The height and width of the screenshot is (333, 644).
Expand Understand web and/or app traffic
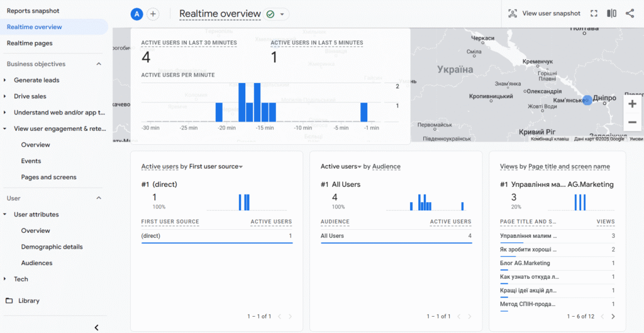click(5, 112)
